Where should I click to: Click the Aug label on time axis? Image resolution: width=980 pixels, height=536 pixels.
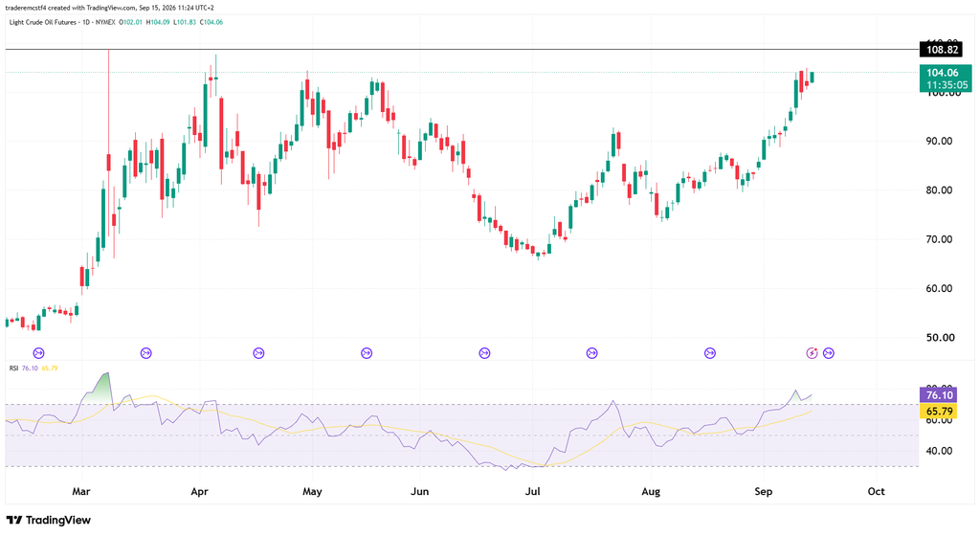[x=651, y=491]
